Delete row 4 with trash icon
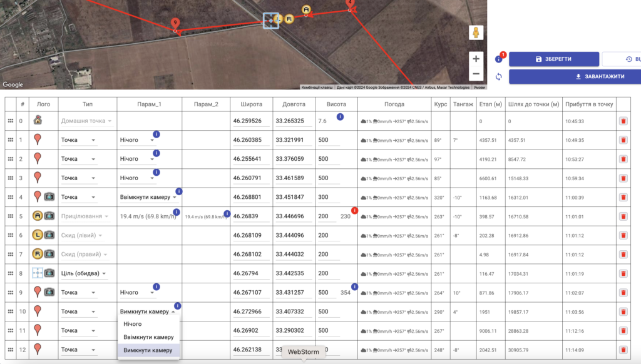Image resolution: width=641 pixels, height=364 pixels. coord(623,198)
